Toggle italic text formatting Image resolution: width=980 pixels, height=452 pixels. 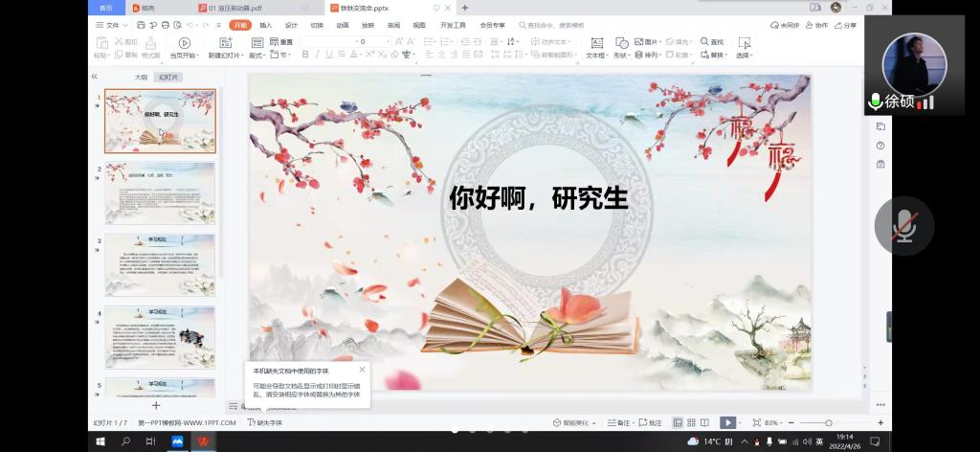click(318, 55)
